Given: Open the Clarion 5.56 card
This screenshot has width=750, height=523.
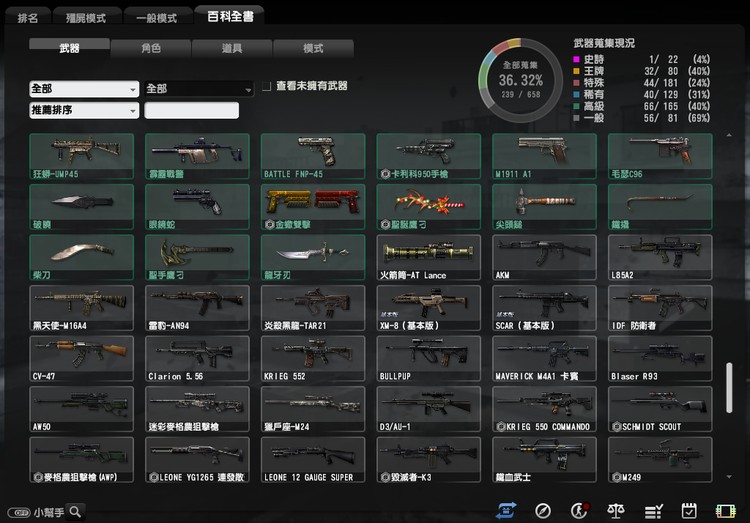Looking at the screenshot, I should click(x=197, y=358).
